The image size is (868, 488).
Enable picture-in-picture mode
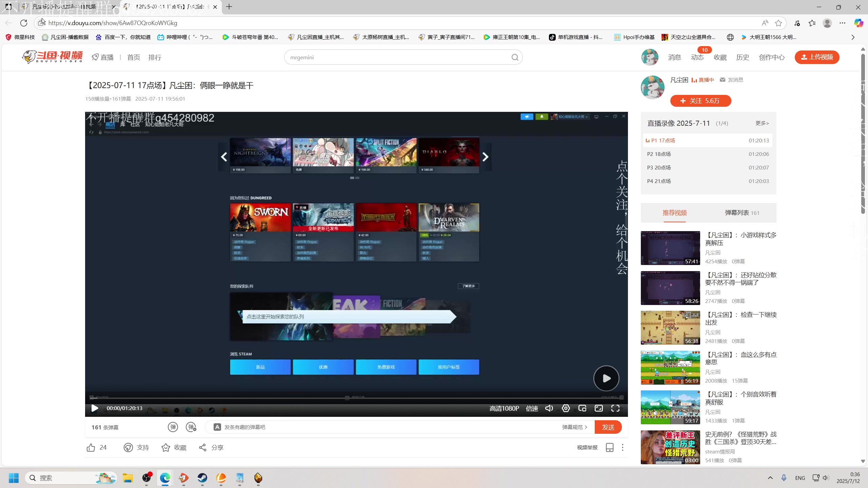click(582, 408)
